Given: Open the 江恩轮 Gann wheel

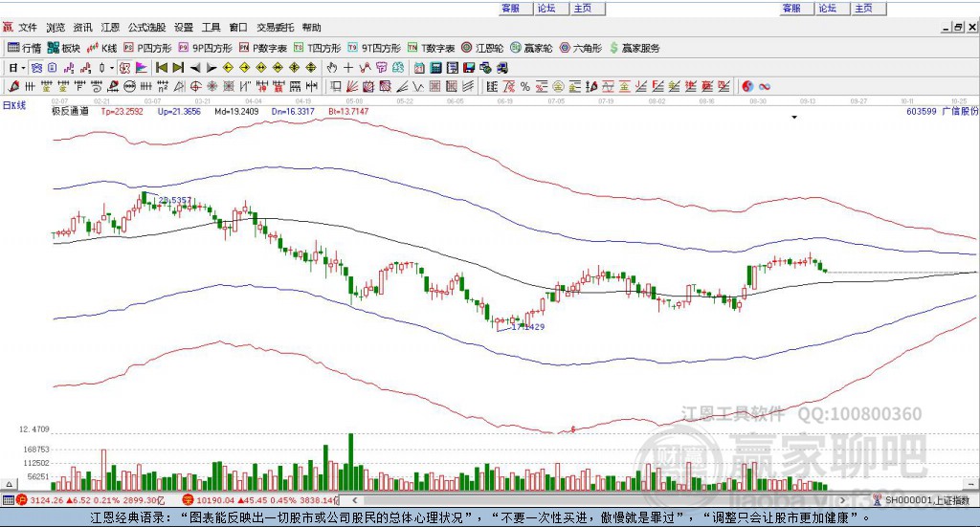Looking at the screenshot, I should pos(482,48).
